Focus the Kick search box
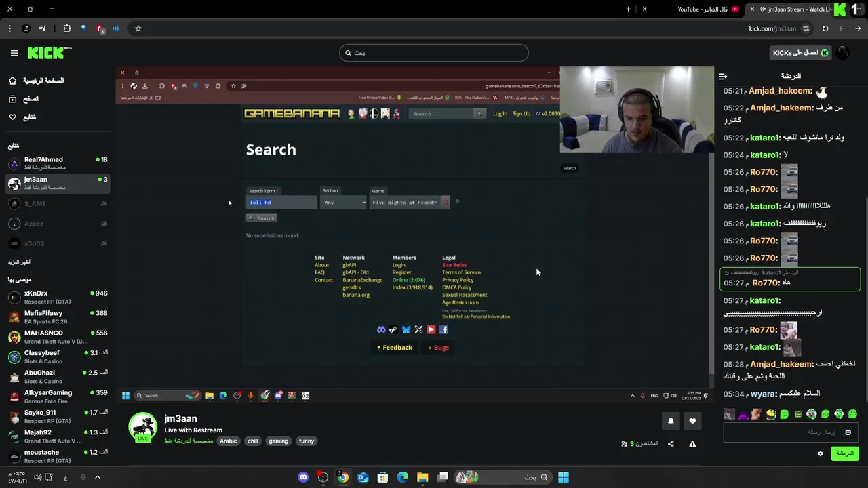 click(x=434, y=53)
